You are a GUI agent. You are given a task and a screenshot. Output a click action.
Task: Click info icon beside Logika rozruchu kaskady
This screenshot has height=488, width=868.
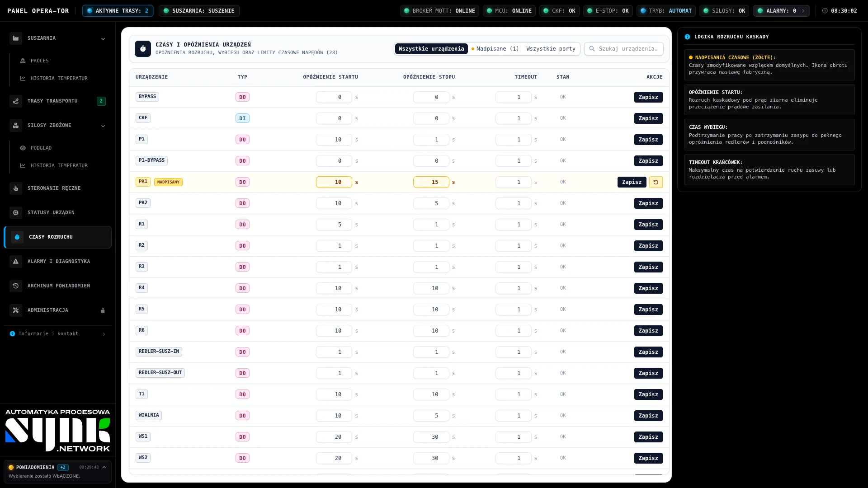[x=687, y=37]
